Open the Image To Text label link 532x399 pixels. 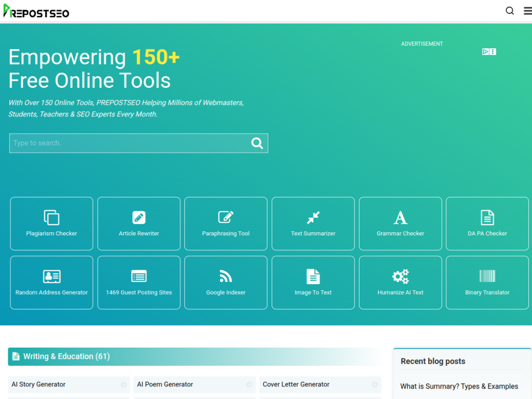tap(313, 292)
